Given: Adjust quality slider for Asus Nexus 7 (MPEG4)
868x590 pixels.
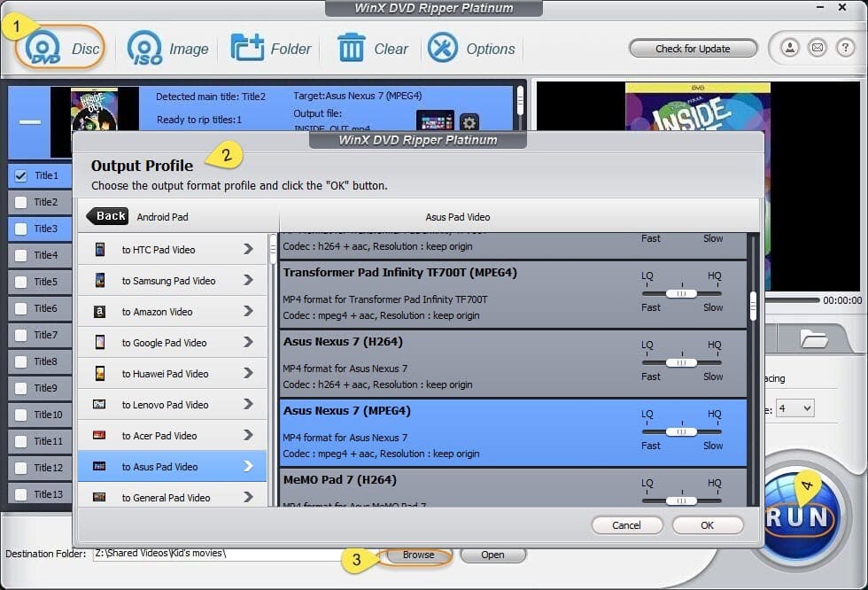Looking at the screenshot, I should click(681, 432).
